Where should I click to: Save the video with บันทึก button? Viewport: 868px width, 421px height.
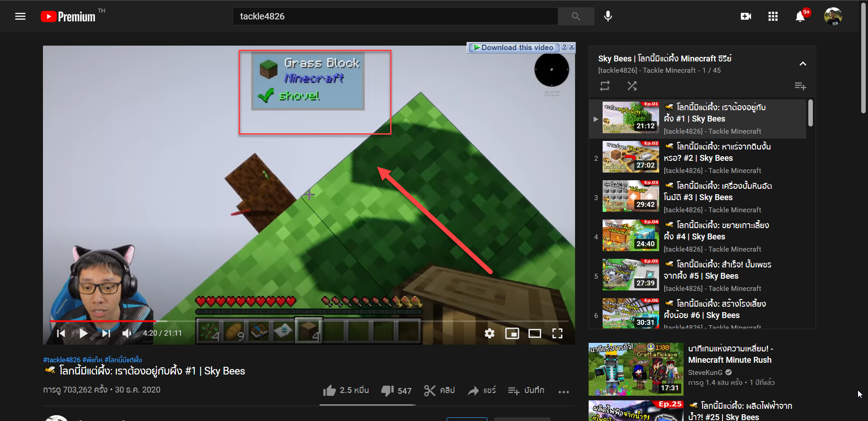526,390
